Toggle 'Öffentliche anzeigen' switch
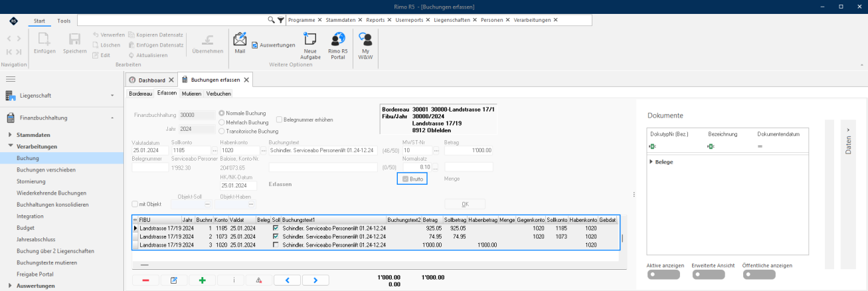 tap(760, 274)
